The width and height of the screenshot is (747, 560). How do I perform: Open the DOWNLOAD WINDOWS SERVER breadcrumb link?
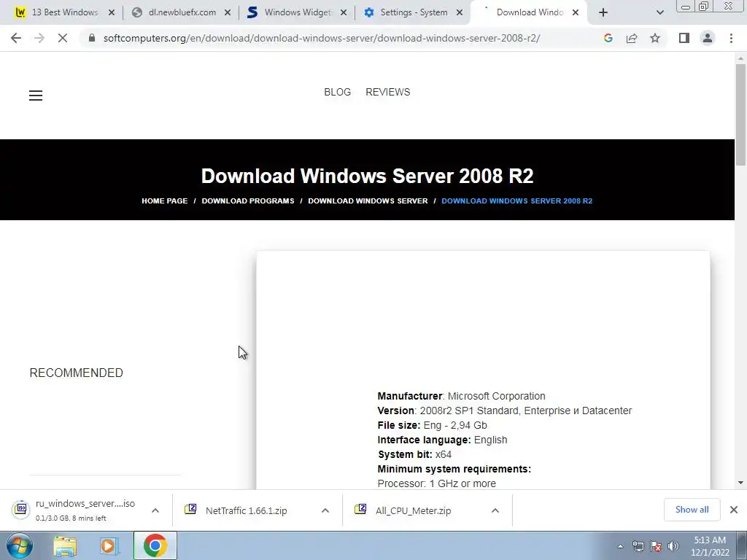click(x=368, y=201)
